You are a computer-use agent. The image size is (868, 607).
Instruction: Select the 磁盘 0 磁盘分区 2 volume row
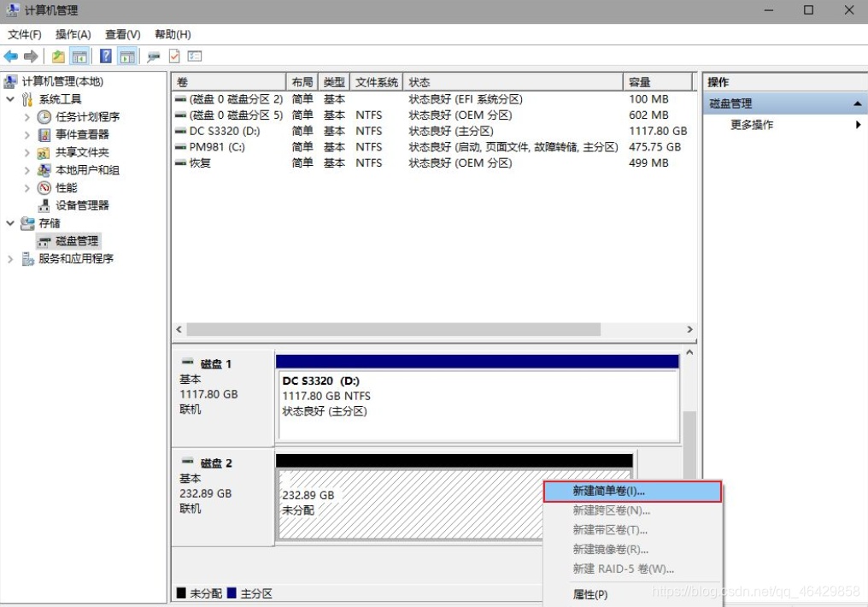432,99
